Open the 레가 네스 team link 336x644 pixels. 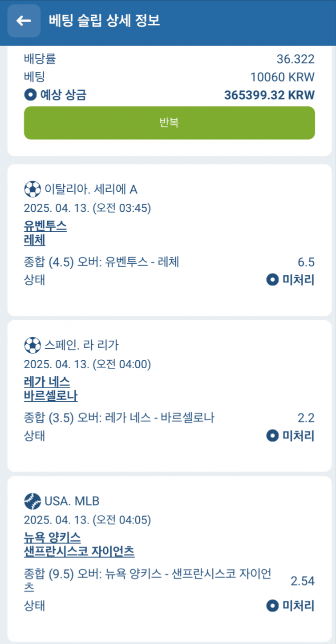click(47, 382)
